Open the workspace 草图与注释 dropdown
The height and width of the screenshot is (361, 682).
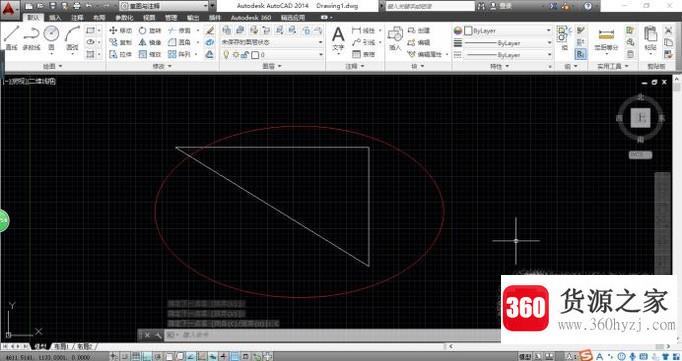point(164,6)
